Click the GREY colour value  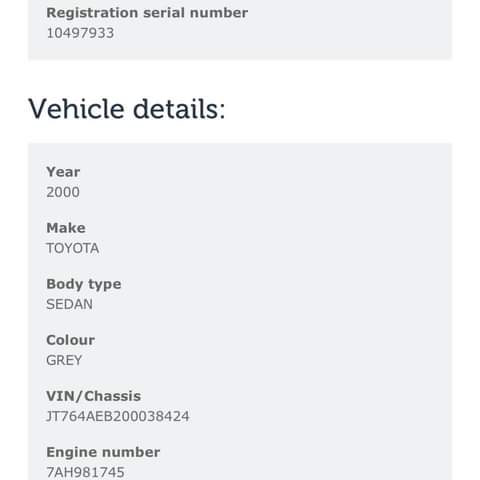(64, 360)
